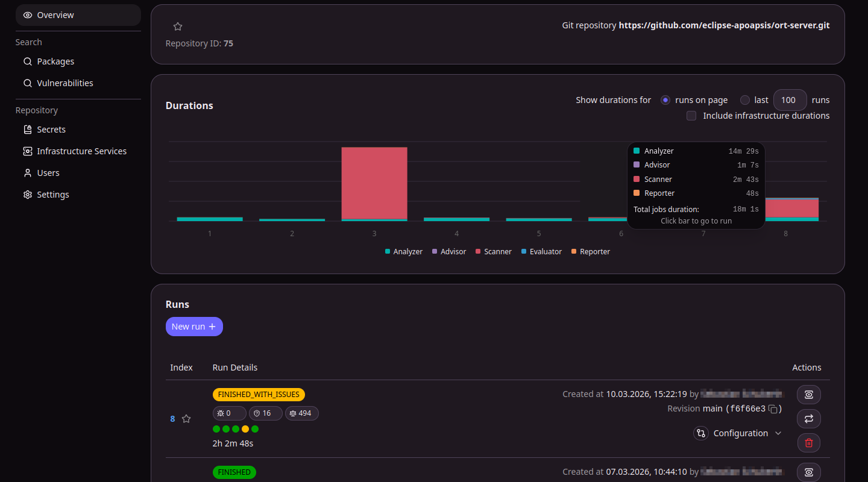The image size is (868, 482).
Task: Click the "2h 2m 48s" duration text
Action: pyautogui.click(x=233, y=443)
